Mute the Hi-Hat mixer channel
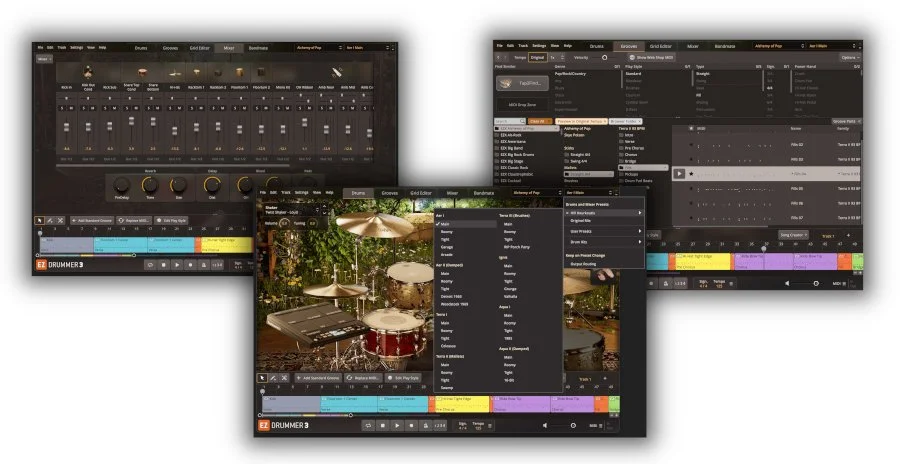The image size is (900, 464). [180, 108]
